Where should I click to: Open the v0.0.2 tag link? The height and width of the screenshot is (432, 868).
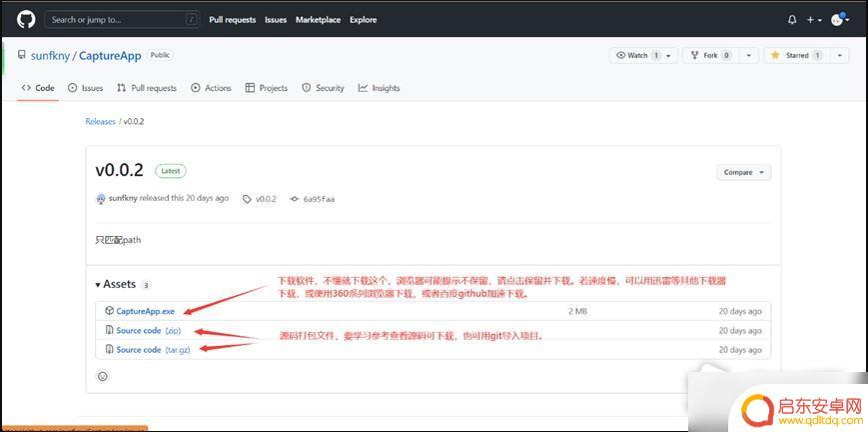pyautogui.click(x=260, y=199)
